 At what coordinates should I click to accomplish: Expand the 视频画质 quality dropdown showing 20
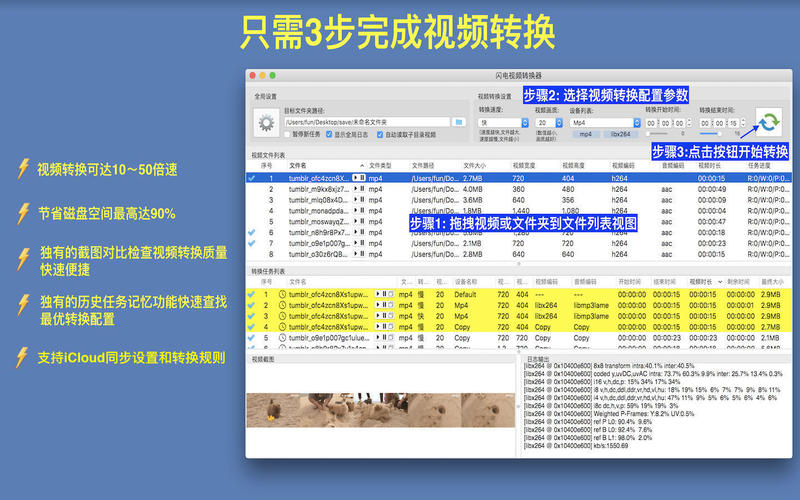(x=543, y=122)
